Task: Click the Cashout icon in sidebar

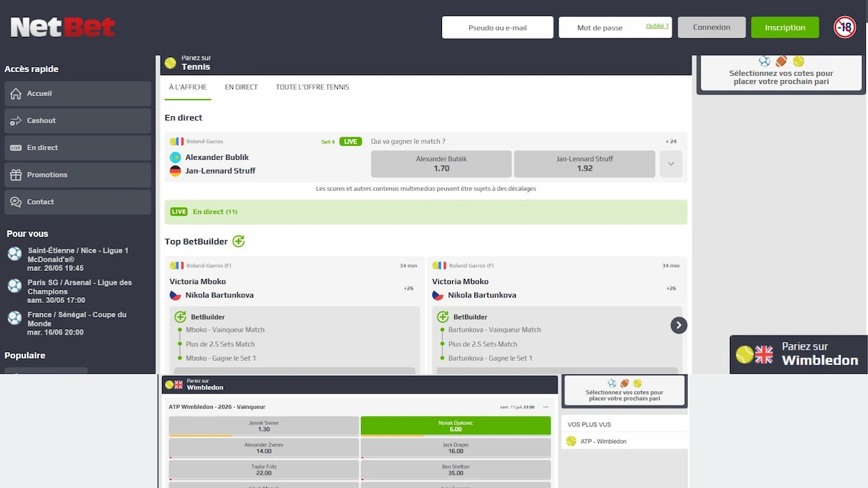Action: (16, 121)
